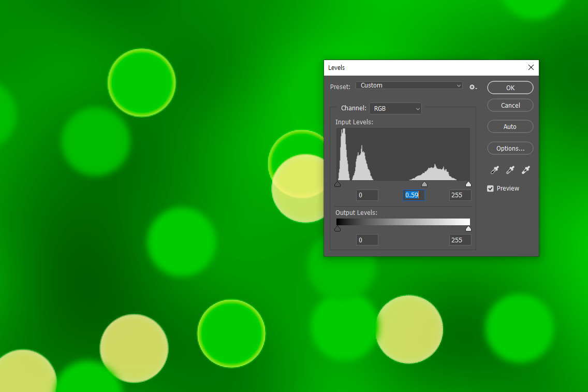Open the Preset dropdown showing Custom
Screen dimensions: 588x392
(409, 85)
